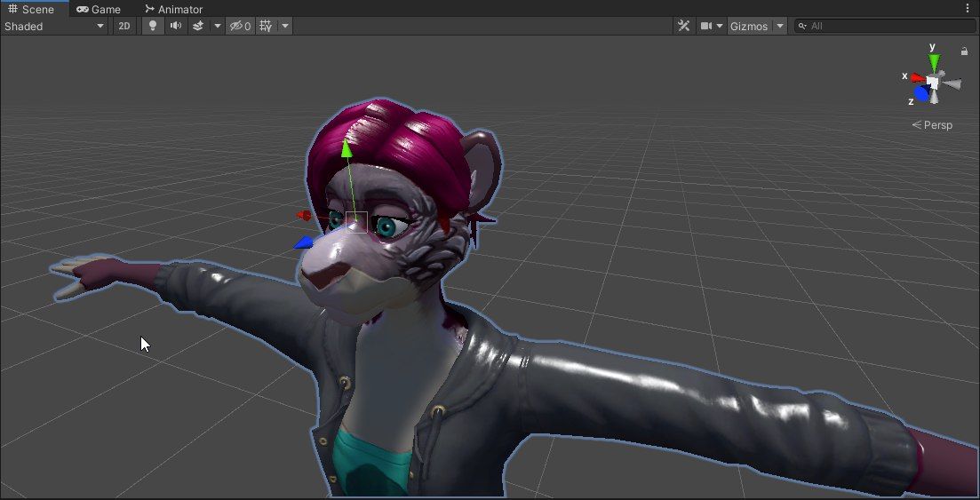Open the Scene window options (three dots)
Image resolution: width=980 pixels, height=500 pixels.
968,9
